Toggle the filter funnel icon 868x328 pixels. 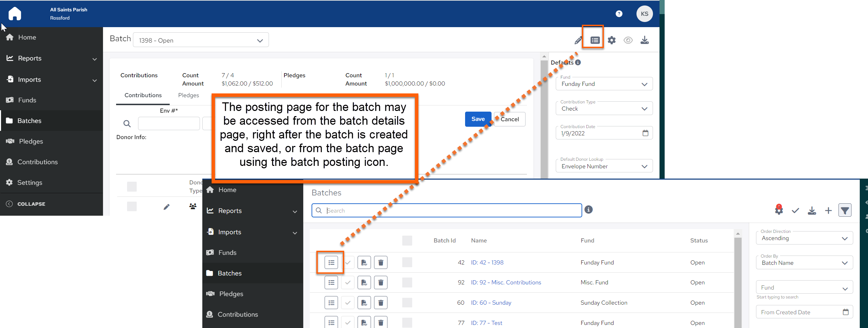[845, 210]
